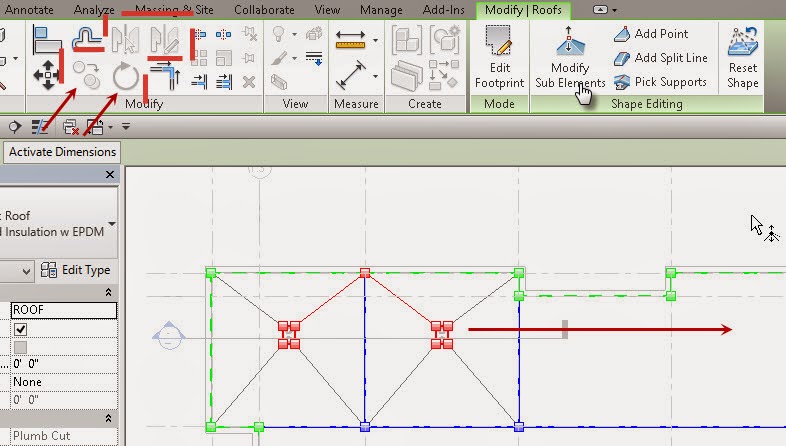Select Trim/Extend to Corner tool
The width and height of the screenshot is (786, 446).
coord(165,76)
